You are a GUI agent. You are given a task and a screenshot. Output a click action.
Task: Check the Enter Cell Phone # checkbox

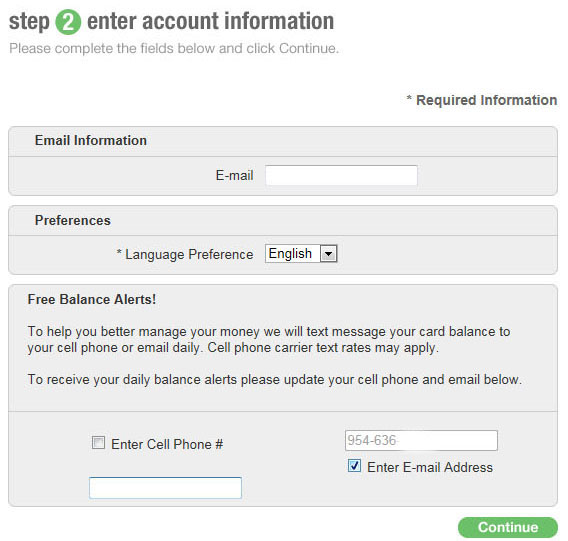click(x=99, y=442)
